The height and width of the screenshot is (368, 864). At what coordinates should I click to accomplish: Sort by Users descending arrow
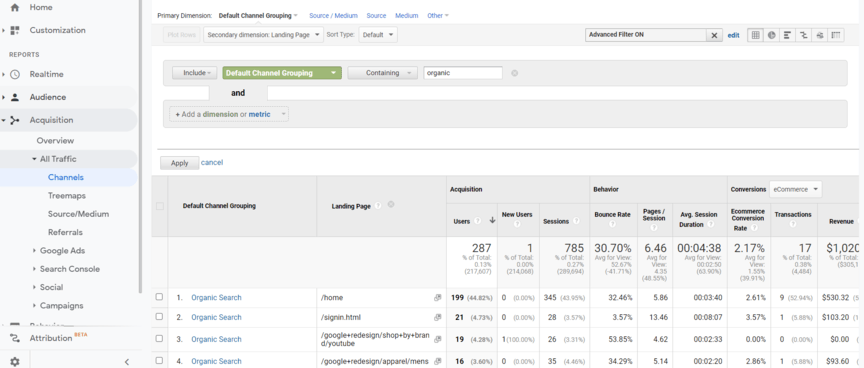pyautogui.click(x=492, y=220)
